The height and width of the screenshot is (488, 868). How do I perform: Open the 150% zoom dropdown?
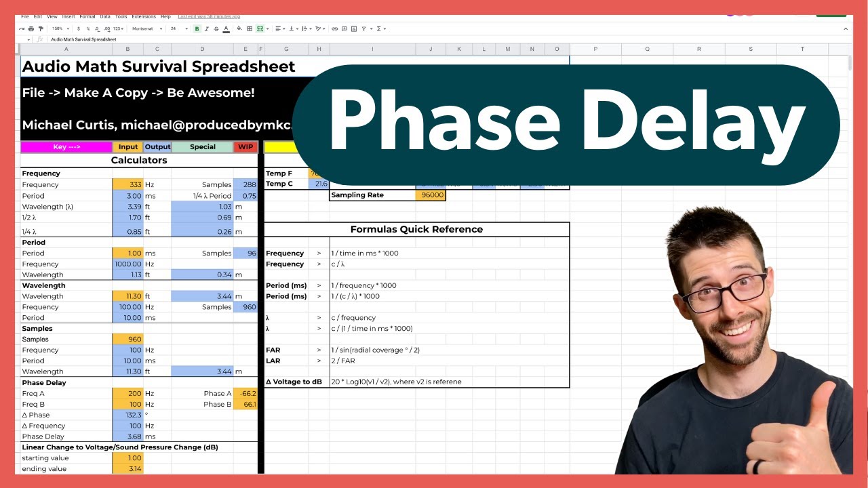(x=60, y=28)
